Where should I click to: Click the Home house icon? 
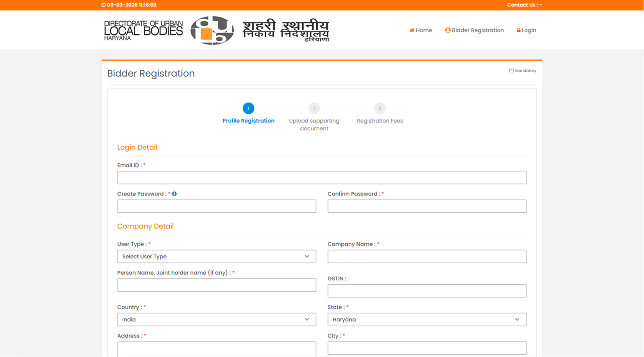click(412, 30)
